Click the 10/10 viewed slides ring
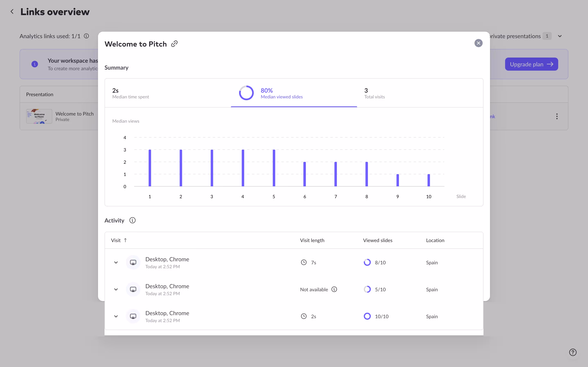 tap(367, 316)
